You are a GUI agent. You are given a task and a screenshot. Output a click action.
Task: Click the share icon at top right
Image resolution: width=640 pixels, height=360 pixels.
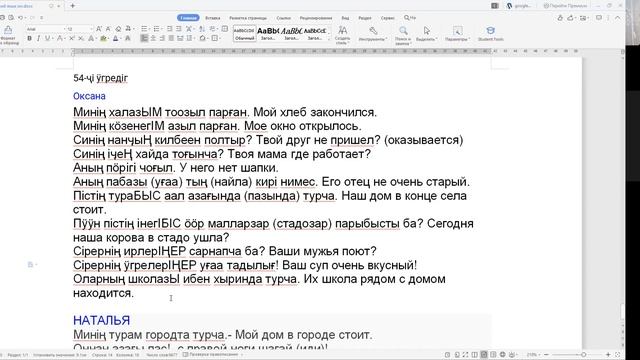tap(571, 18)
